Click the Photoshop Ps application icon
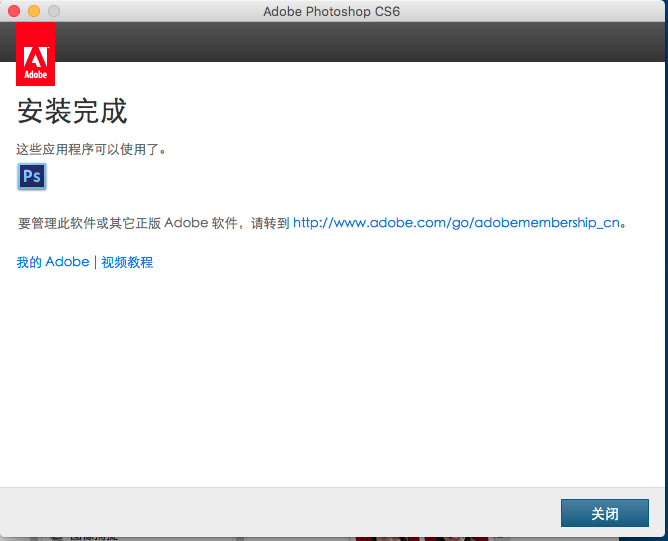Screen dimensions: 668x541 (x=32, y=176)
